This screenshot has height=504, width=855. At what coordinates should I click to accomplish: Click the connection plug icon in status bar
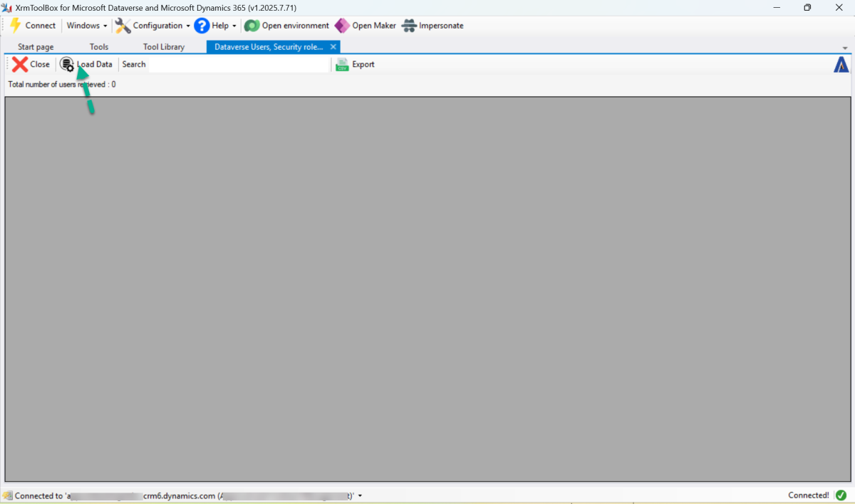coord(7,495)
